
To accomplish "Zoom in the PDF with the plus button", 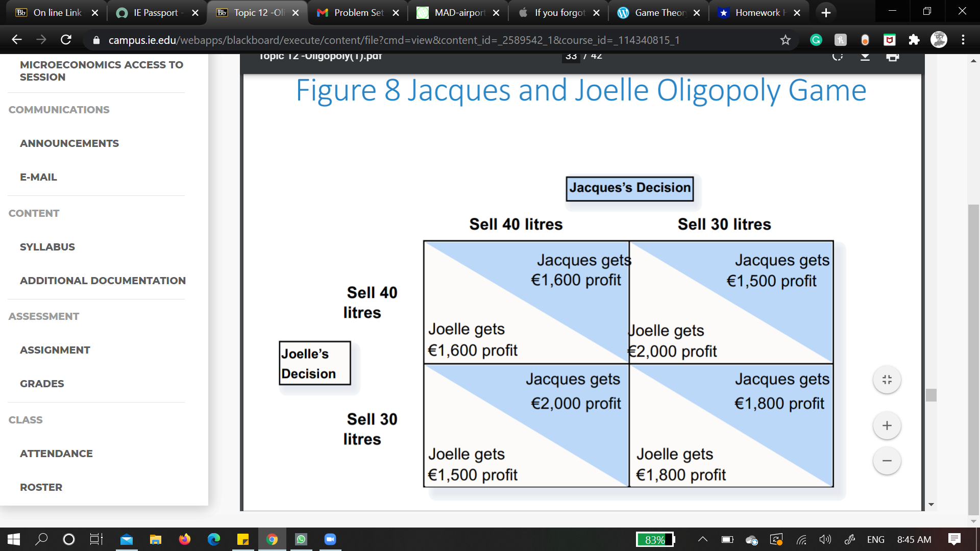I will [887, 425].
